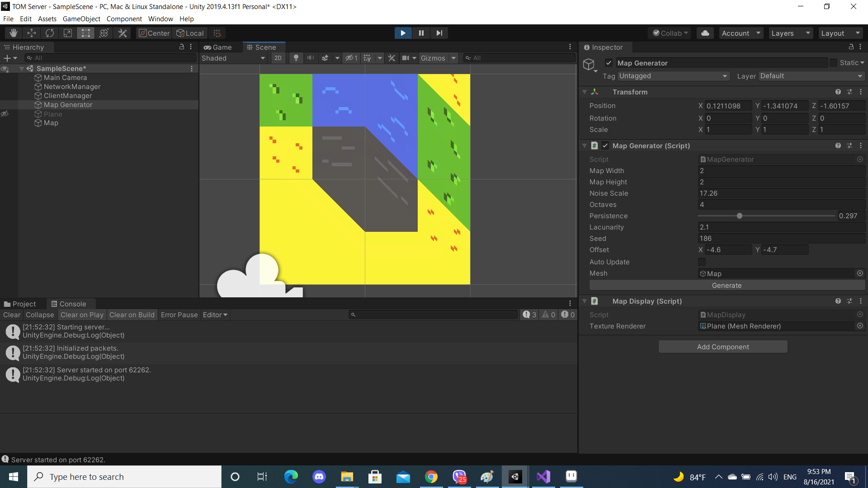Image resolution: width=868 pixels, height=488 pixels.
Task: Open the Layout dropdown
Action: (840, 33)
